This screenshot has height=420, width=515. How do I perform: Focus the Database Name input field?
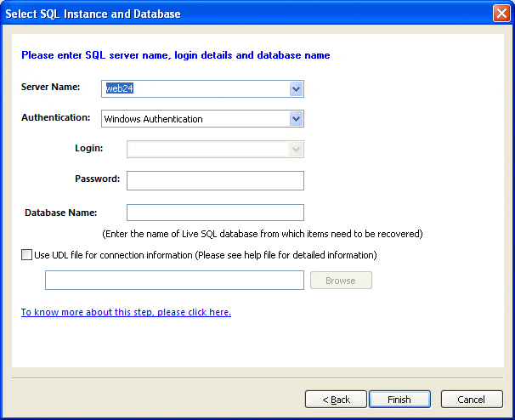point(215,213)
